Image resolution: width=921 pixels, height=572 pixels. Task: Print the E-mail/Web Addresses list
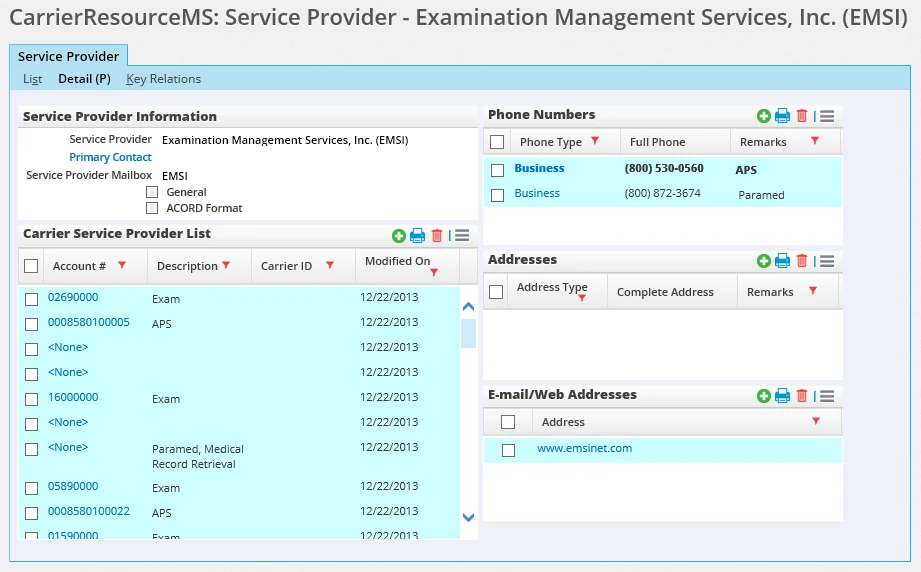tap(782, 396)
